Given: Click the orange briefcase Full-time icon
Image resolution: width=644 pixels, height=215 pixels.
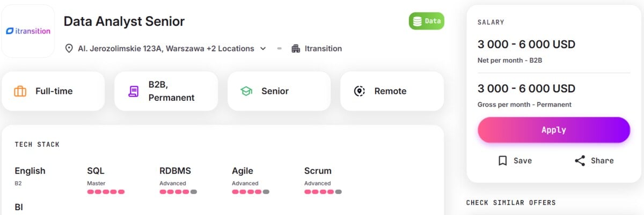Looking at the screenshot, I should [x=20, y=91].
